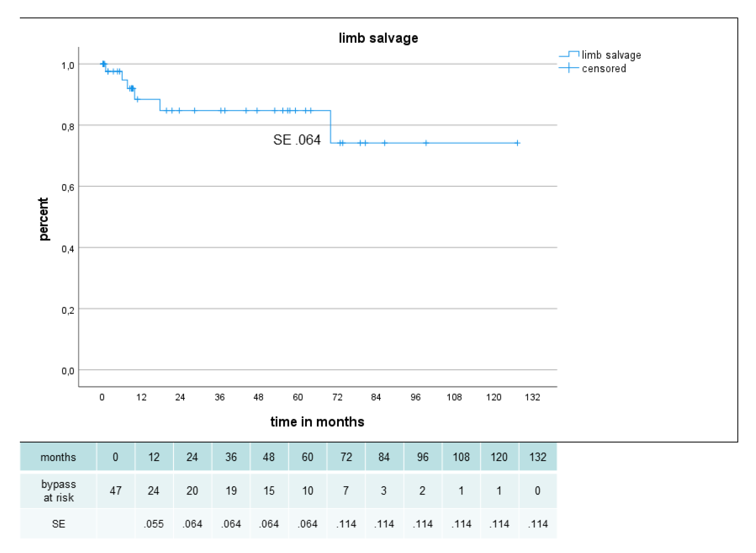Click the chart title 'limb salvage'
This screenshot has height=553, width=756.
378,38
